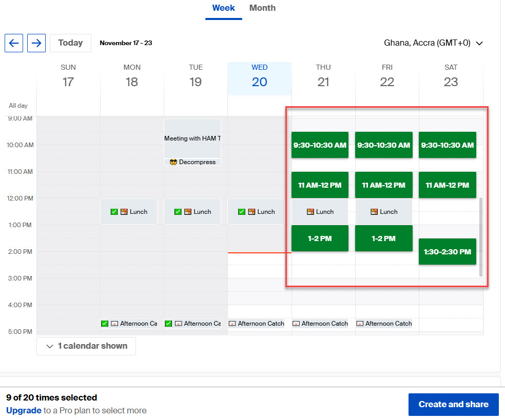Click the lunch icon on Thursday's Lunch event
The height and width of the screenshot is (420, 505).
coord(311,211)
